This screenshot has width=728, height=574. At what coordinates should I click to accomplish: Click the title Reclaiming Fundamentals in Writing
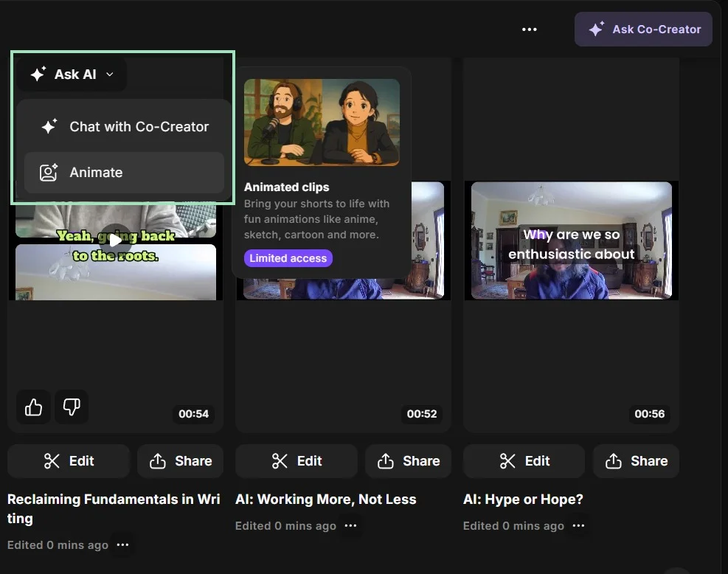[x=114, y=508]
